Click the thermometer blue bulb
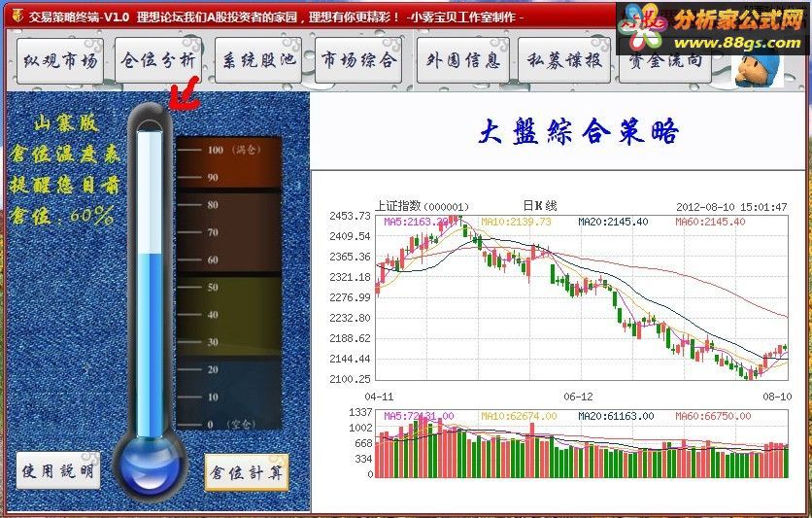This screenshot has width=812, height=518. (150, 466)
